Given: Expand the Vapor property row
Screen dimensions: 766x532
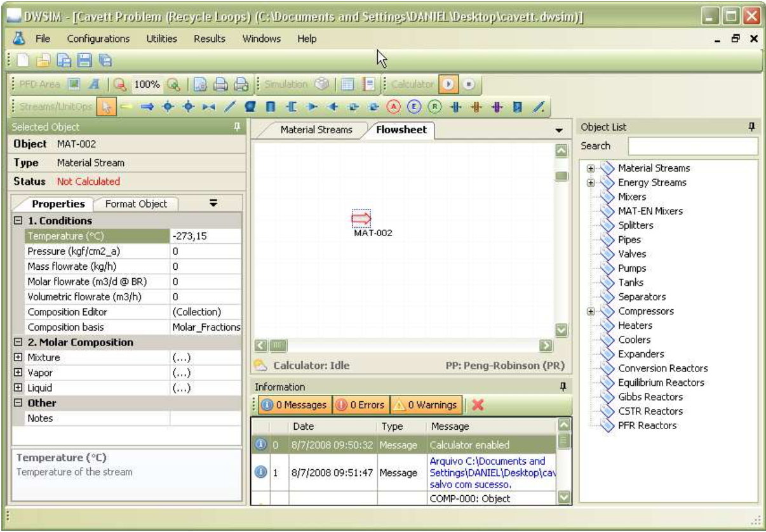Looking at the screenshot, I should [x=18, y=373].
